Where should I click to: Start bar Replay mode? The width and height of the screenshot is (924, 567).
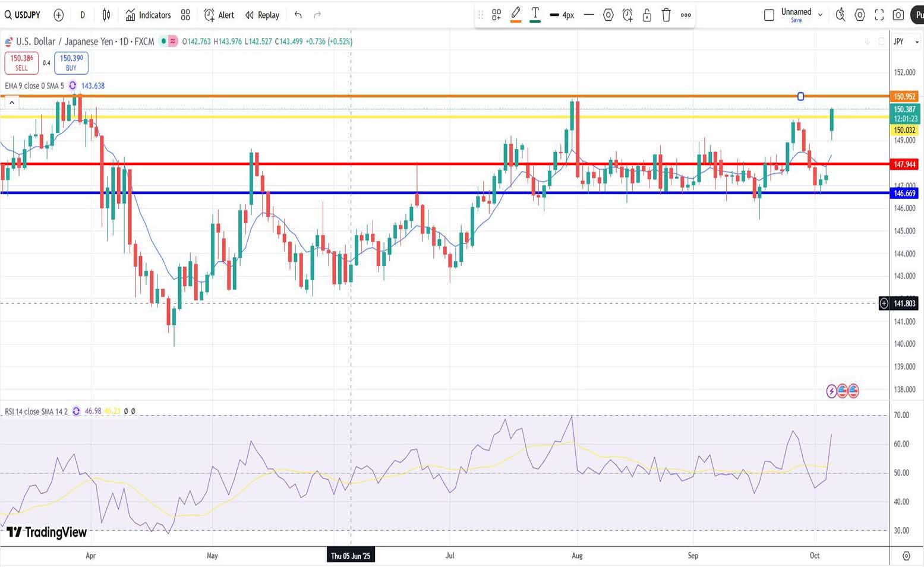click(262, 15)
